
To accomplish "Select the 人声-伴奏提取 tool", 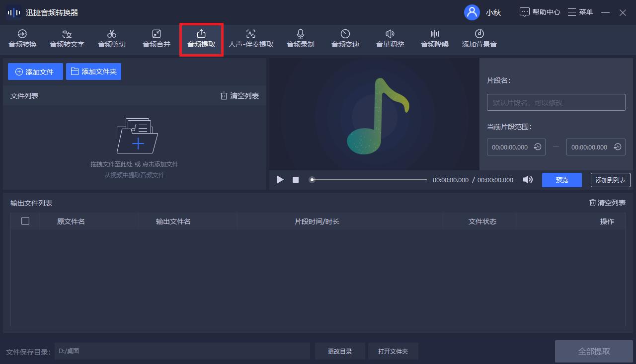I will point(250,39).
